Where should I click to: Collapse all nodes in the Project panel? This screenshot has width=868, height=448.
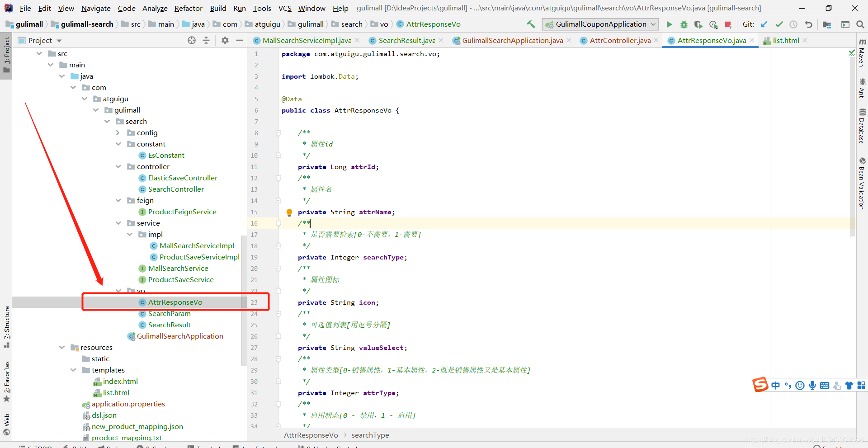pos(206,40)
